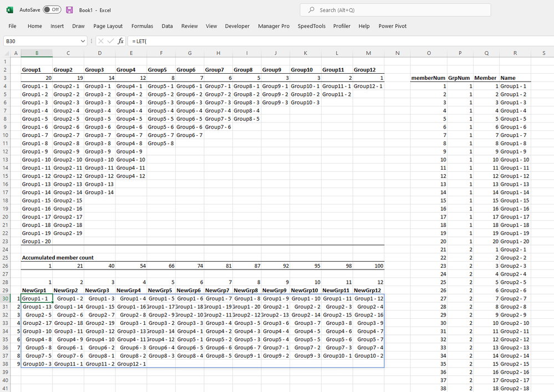The width and height of the screenshot is (554, 392).
Task: Click the GrpNum column heading
Action: (x=460, y=78)
